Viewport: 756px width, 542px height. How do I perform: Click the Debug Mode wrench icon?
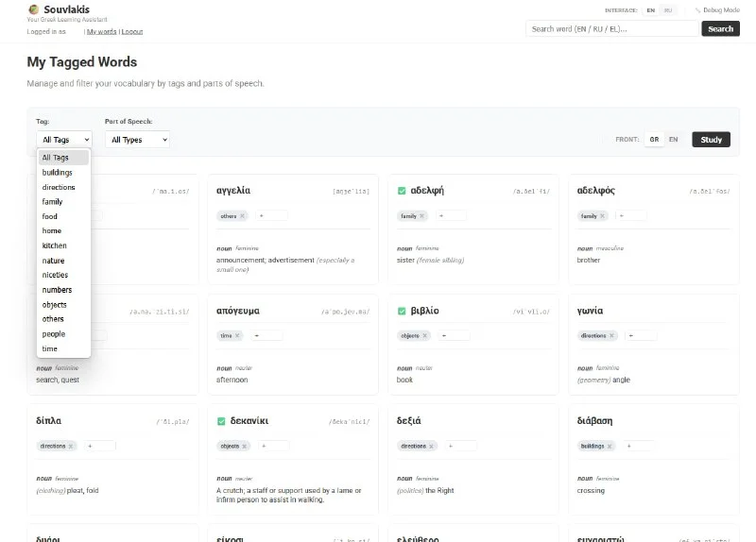(697, 10)
